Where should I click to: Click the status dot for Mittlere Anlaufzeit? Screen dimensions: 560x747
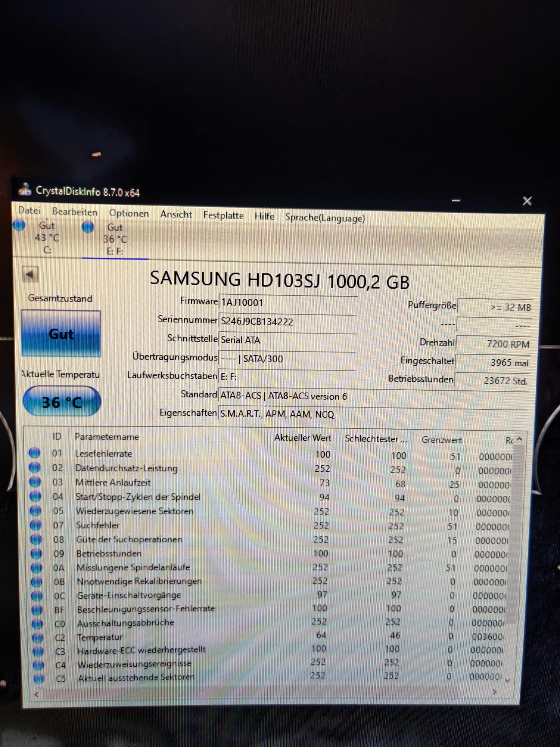[x=35, y=481]
